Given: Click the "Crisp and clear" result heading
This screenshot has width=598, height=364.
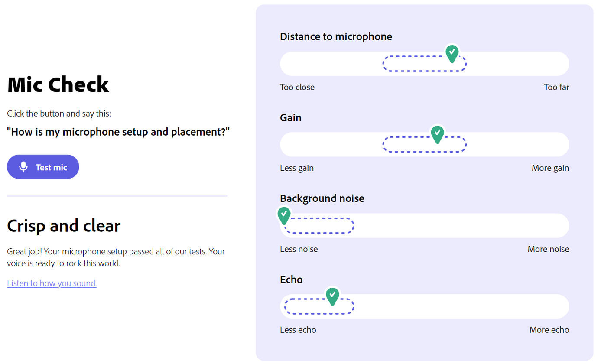Looking at the screenshot, I should (x=64, y=226).
